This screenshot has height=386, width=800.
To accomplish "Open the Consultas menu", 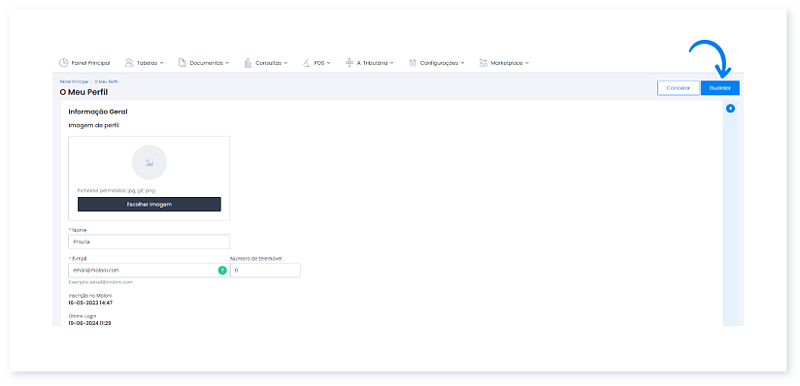I will click(266, 63).
